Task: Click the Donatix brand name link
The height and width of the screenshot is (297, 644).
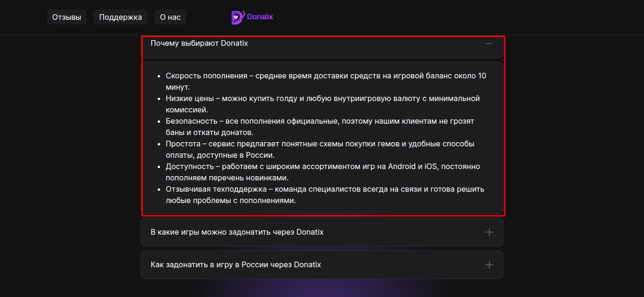Action: pos(260,17)
